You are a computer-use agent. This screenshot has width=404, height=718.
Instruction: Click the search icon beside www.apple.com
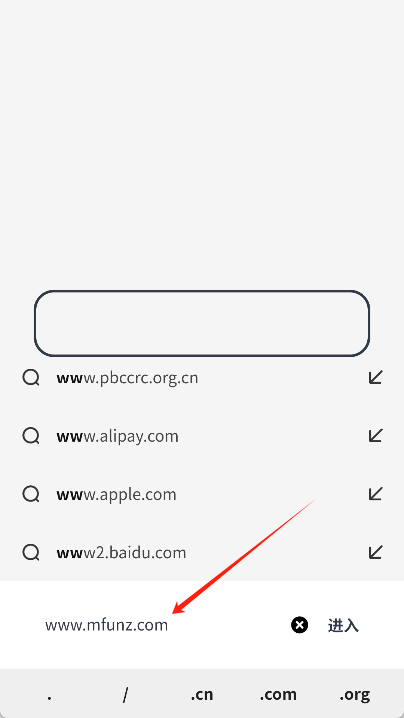[31, 494]
